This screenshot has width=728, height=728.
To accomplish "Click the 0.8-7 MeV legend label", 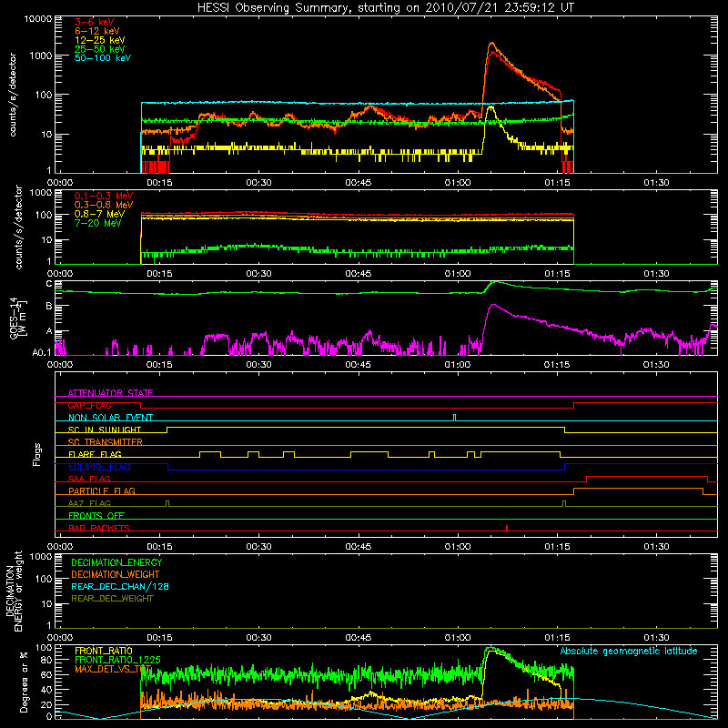I will [x=99, y=214].
